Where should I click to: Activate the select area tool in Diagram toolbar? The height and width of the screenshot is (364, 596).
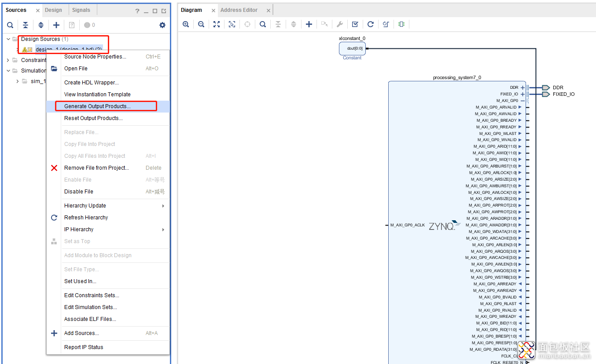pos(232,24)
